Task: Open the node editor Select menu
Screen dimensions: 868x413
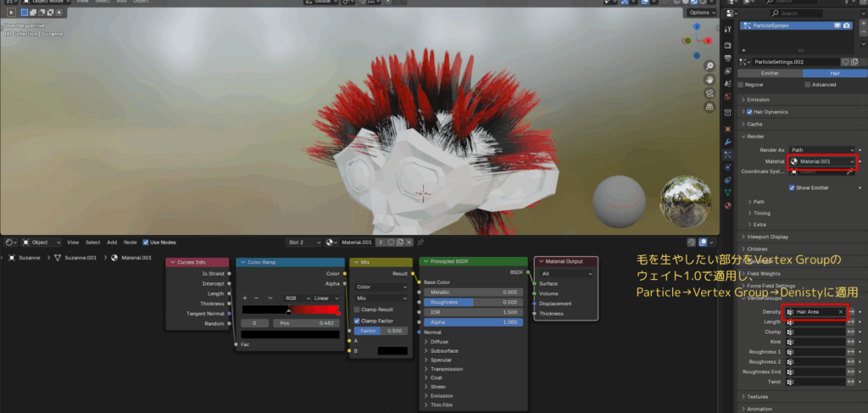Action: (93, 243)
